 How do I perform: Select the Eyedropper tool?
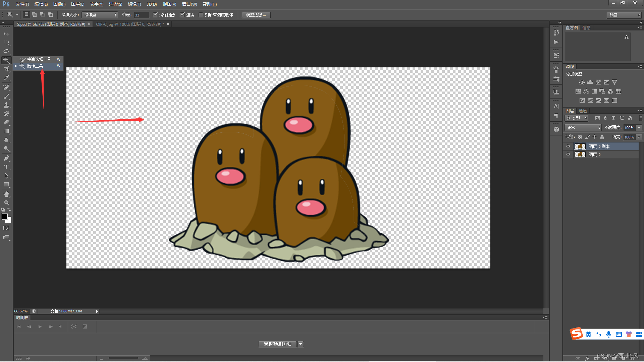[6, 78]
